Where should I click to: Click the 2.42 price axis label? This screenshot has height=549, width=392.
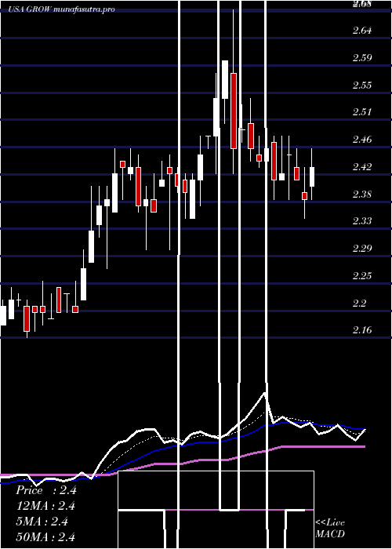click(x=362, y=166)
